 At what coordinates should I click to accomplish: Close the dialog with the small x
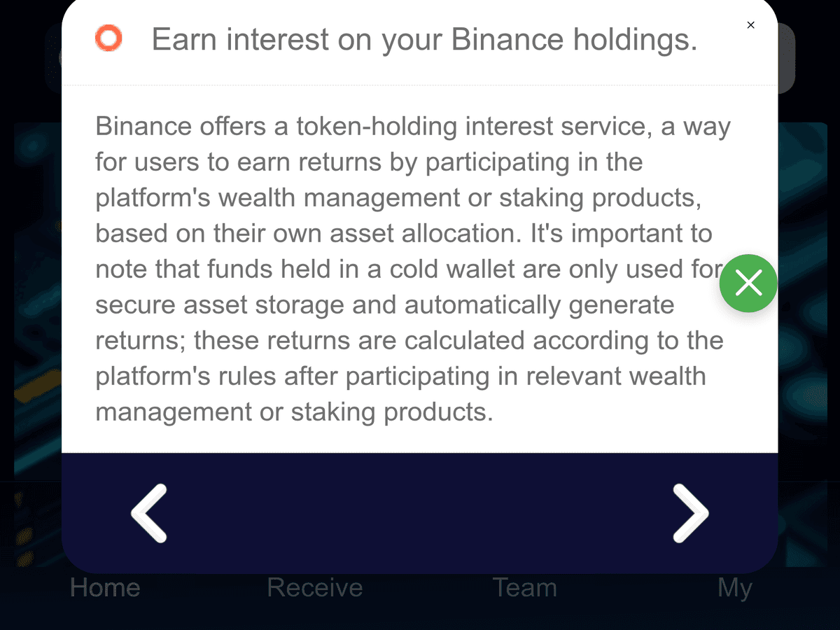pos(750,25)
